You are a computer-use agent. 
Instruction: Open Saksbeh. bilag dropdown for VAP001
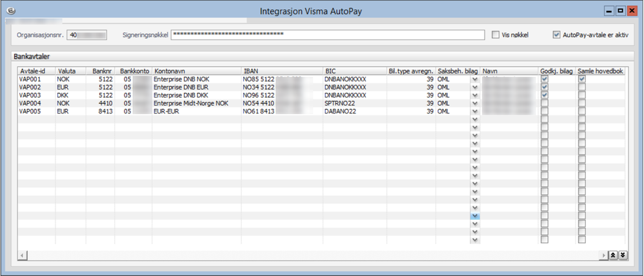tap(475, 79)
